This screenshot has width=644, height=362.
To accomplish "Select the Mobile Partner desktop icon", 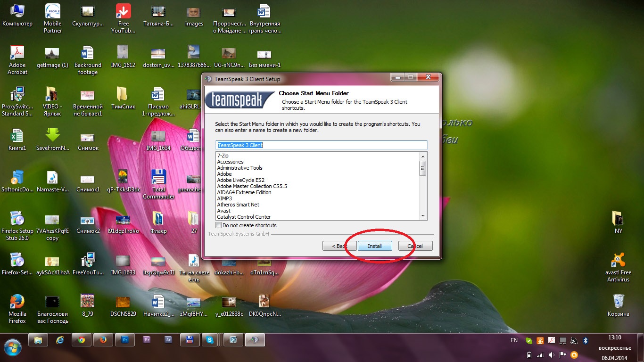I will 53,18.
